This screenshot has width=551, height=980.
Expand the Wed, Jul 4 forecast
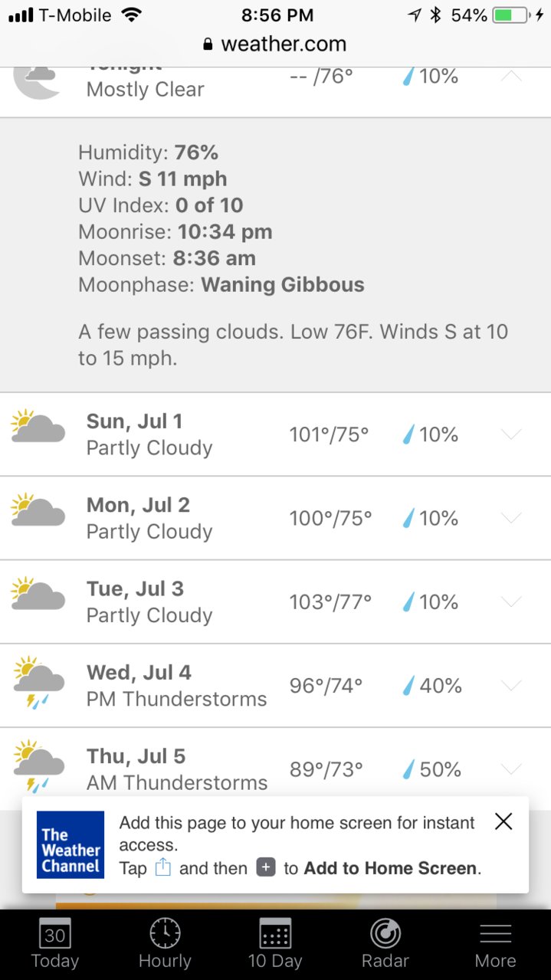(x=511, y=685)
